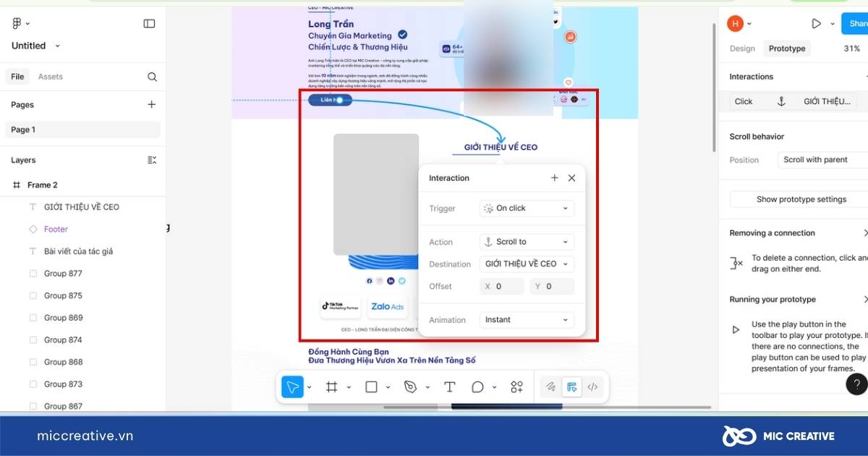Viewport: 868px width, 456px height.
Task: Switch to the Assets tab
Action: (51, 77)
